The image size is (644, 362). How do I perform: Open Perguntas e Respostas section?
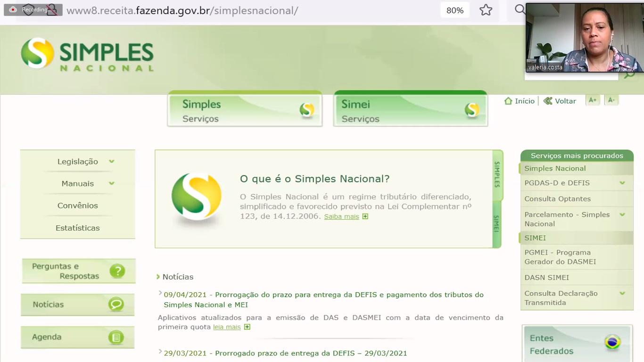pyautogui.click(x=79, y=271)
